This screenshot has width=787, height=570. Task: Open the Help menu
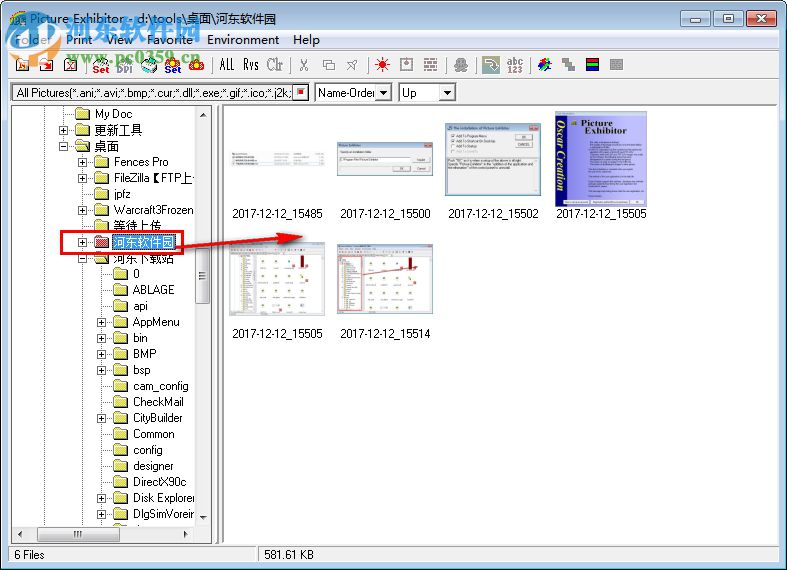point(306,40)
